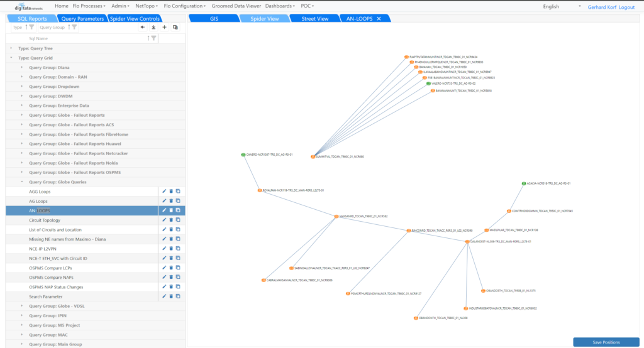Collapse Query Group: Globe Queries
The image size is (644, 348).
point(22,182)
